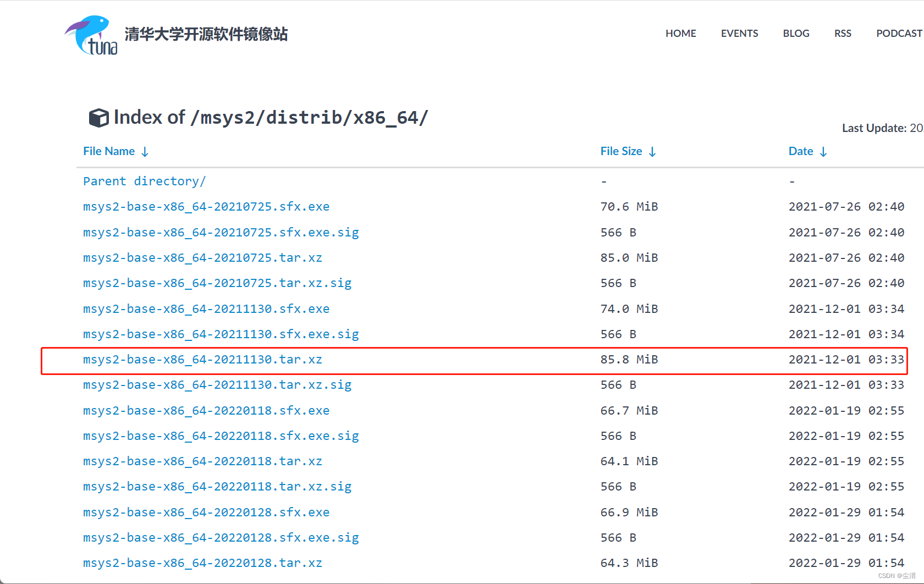Open msys2-base-x86_64-20210725.tar.xz.sig link
Viewport: 924px width, 584px height.
pos(217,283)
